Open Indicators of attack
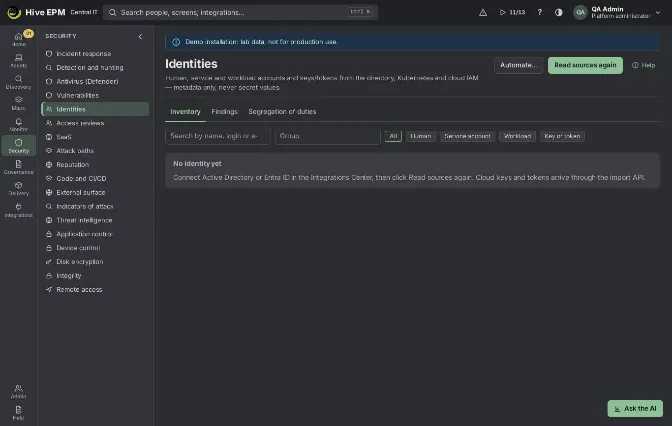The height and width of the screenshot is (426, 672). (95, 206)
